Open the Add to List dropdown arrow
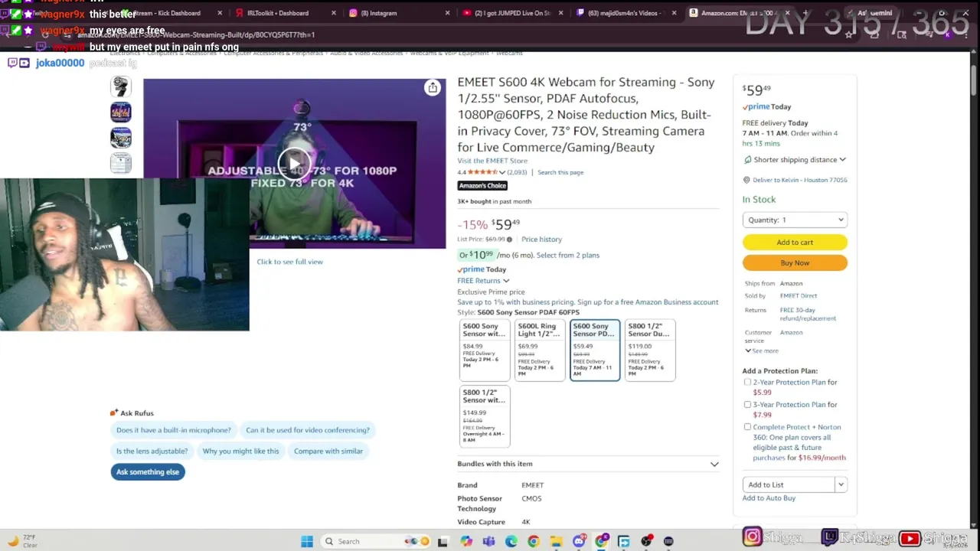The width and height of the screenshot is (980, 551). pyautogui.click(x=841, y=484)
